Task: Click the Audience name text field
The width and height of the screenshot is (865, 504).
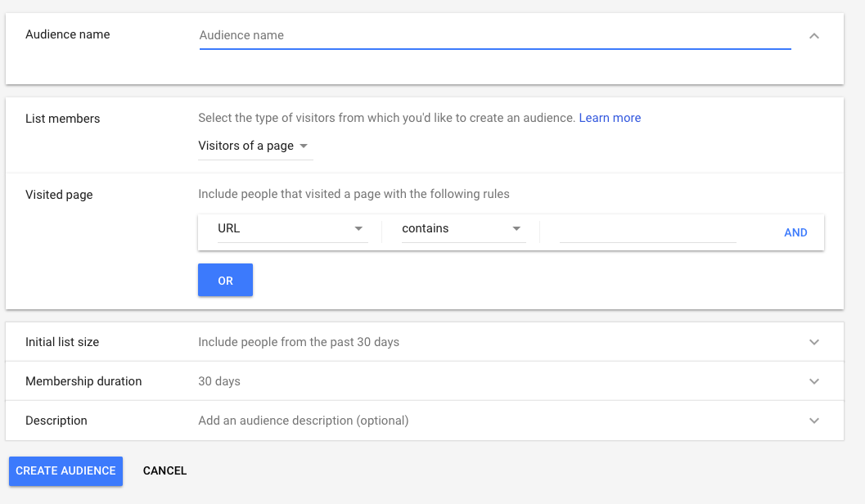Action: 494,36
